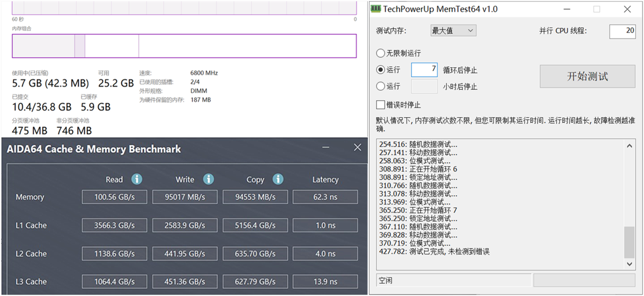Viewport: 644px width, 296px height.
Task: Click the L2 Cache Latency 4.0 ns
Action: (x=325, y=253)
